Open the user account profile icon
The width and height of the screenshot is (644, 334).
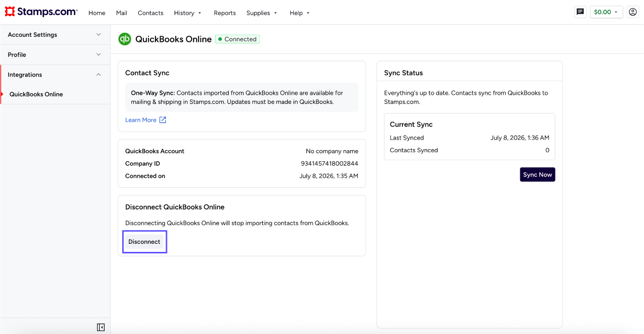click(x=632, y=12)
